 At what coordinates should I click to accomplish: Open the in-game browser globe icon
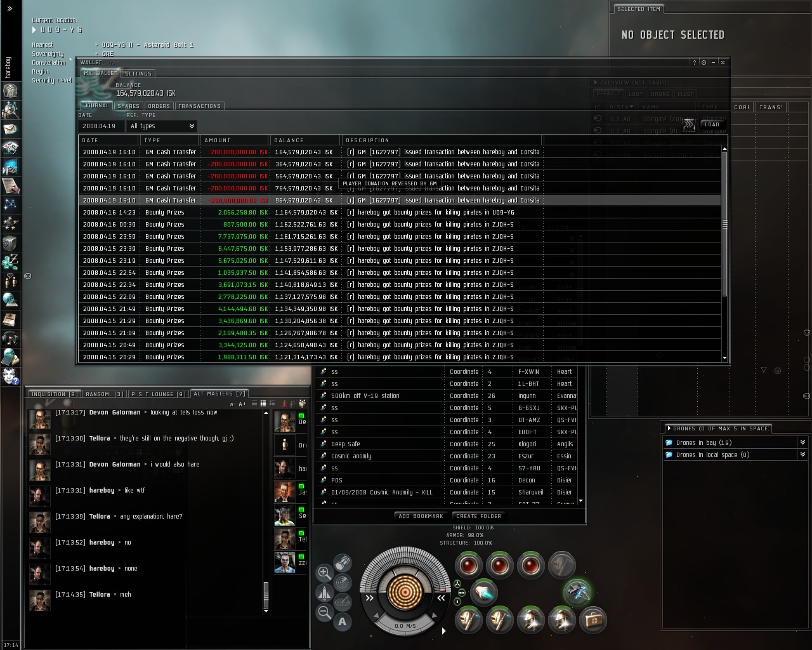(10, 299)
